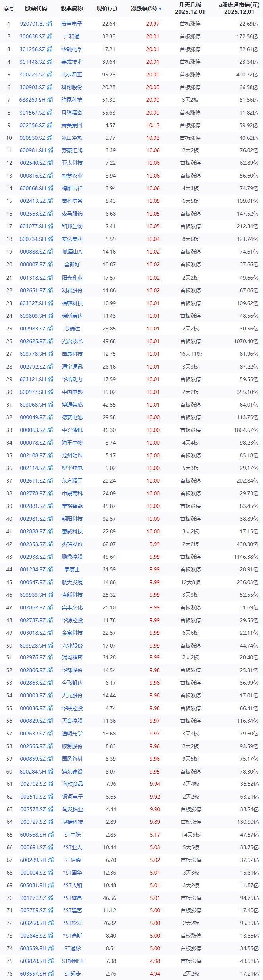The height and width of the screenshot is (980, 263).
Task: Open the chart icon for 000547.SZ
Action: pyautogui.click(x=50, y=582)
